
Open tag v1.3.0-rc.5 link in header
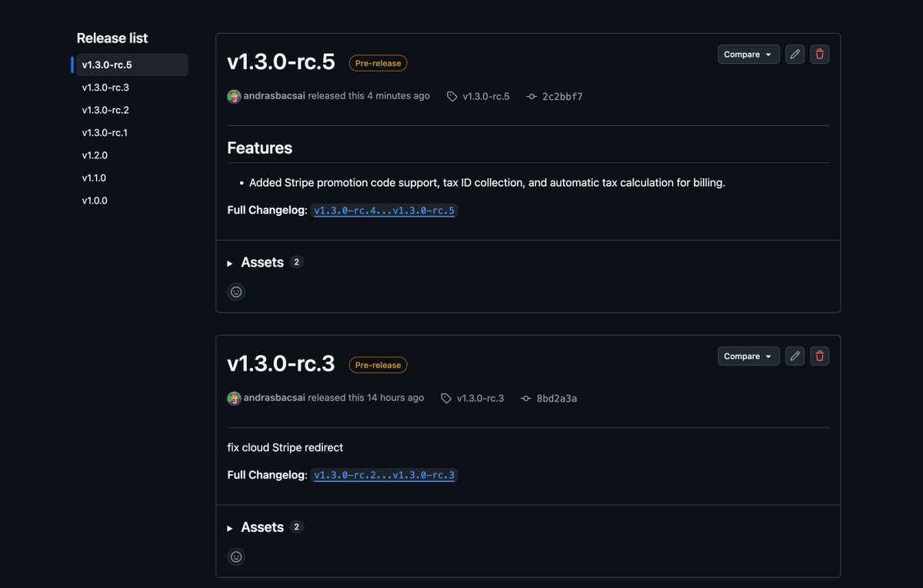coord(486,97)
